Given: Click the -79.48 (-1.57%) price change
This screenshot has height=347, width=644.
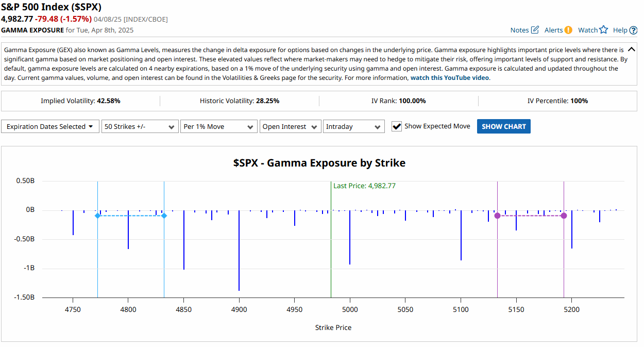Looking at the screenshot, I should click(63, 19).
